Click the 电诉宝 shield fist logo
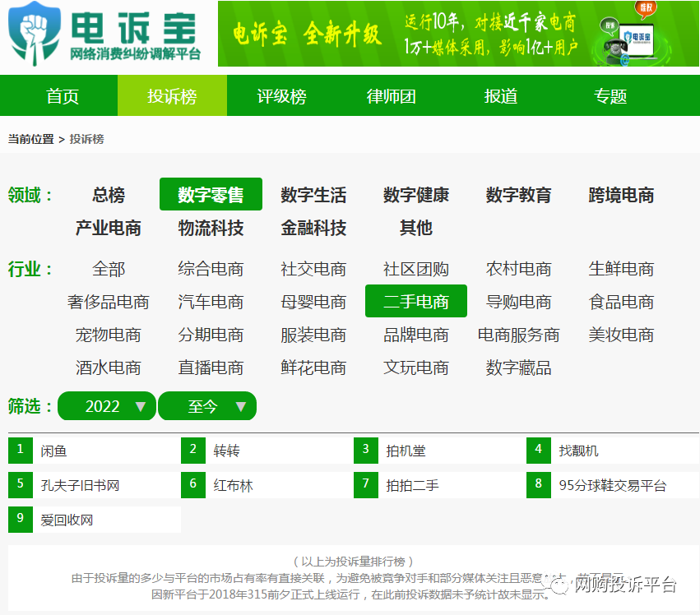The image size is (700, 615). (x=35, y=34)
